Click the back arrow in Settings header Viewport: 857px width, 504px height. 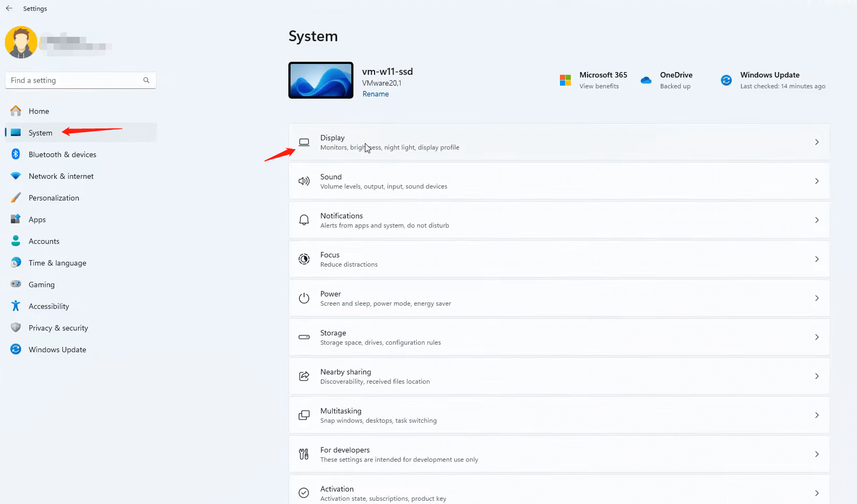(9, 8)
